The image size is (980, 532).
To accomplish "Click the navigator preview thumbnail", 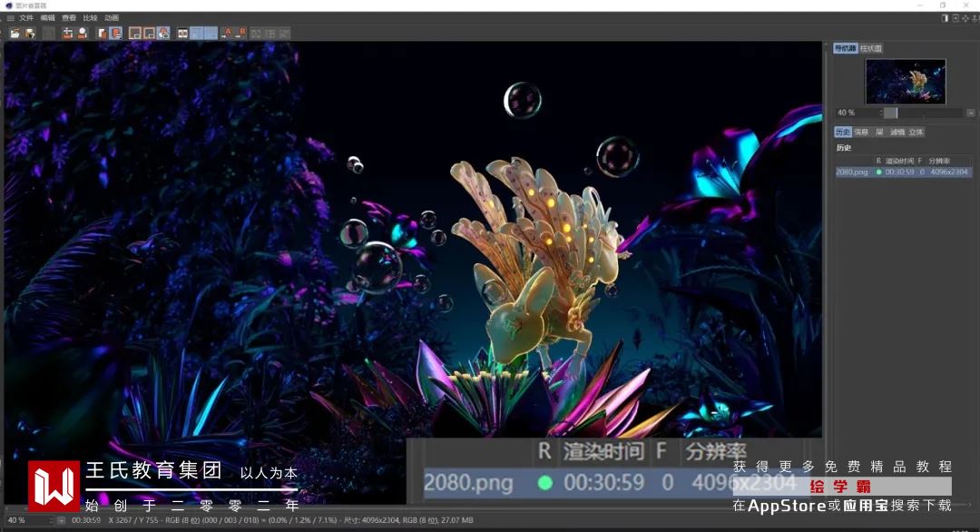I will coord(906,82).
